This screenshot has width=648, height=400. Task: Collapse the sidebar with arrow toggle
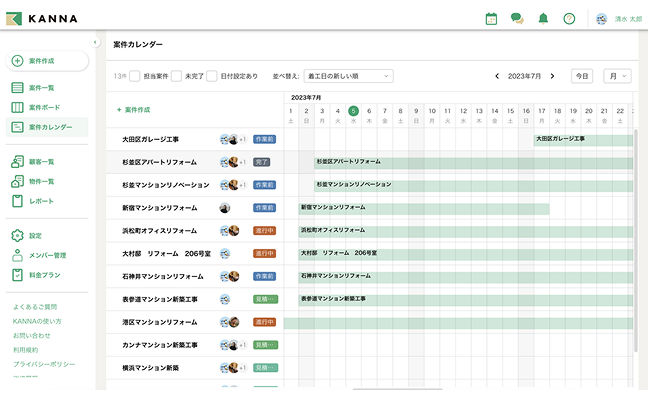tap(95, 42)
